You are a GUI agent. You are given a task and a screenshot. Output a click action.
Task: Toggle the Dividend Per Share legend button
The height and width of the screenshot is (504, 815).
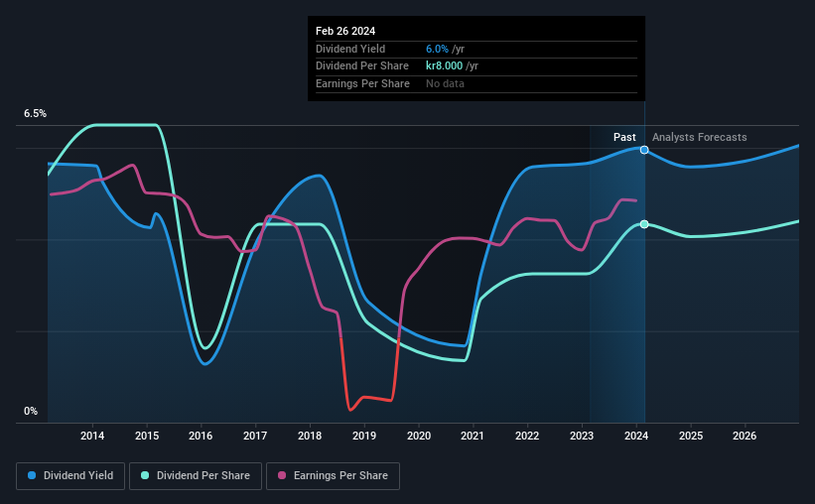(x=196, y=476)
